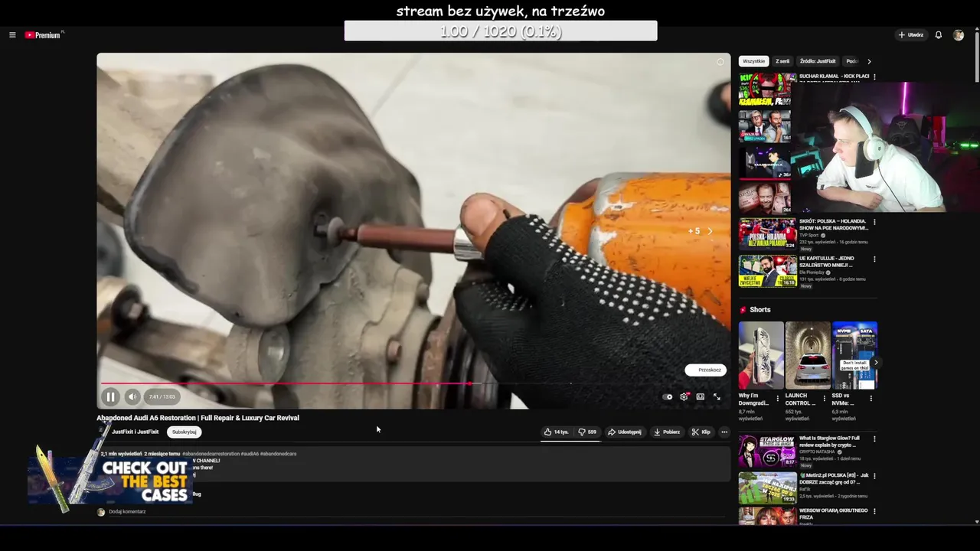Like the video with thumbs up
This screenshot has width=980, height=551.
[556, 432]
